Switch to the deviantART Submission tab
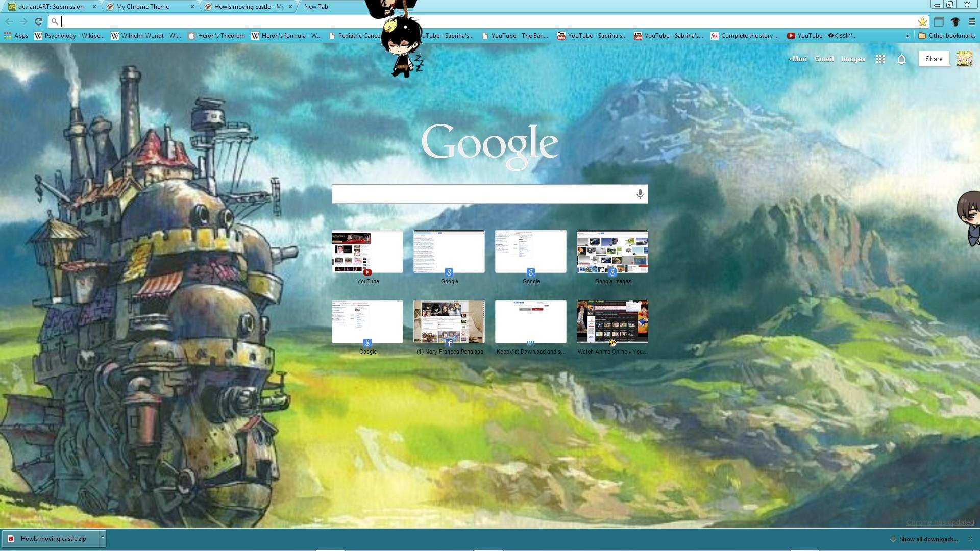The image size is (980, 551). coord(51,7)
